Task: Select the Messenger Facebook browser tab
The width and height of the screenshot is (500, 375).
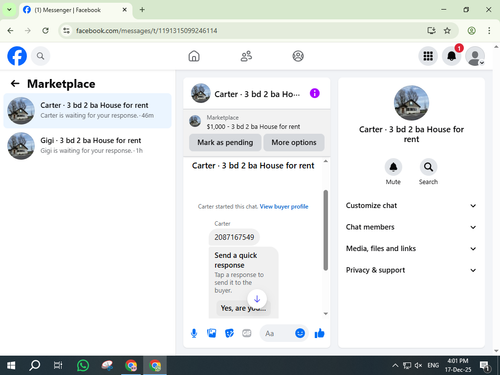Action: [x=75, y=10]
